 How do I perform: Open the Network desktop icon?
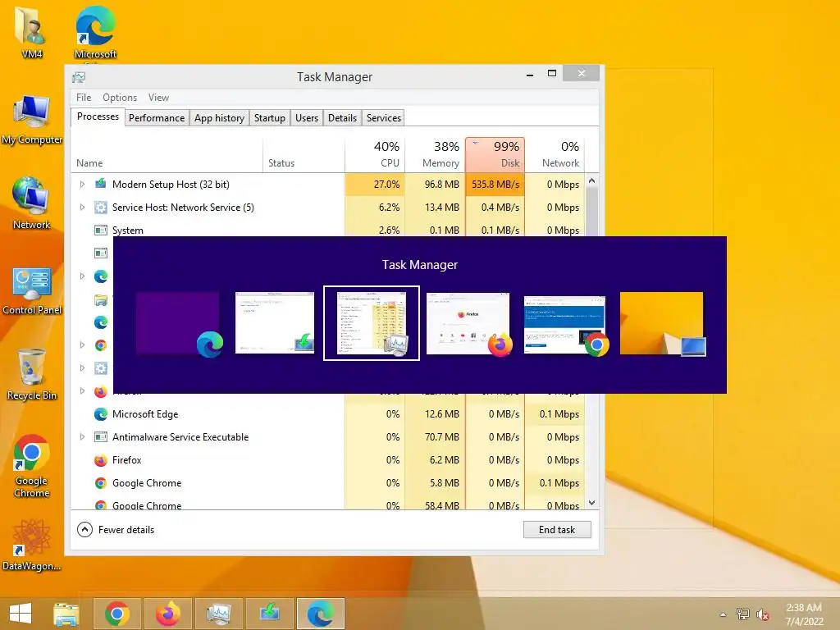pos(32,203)
